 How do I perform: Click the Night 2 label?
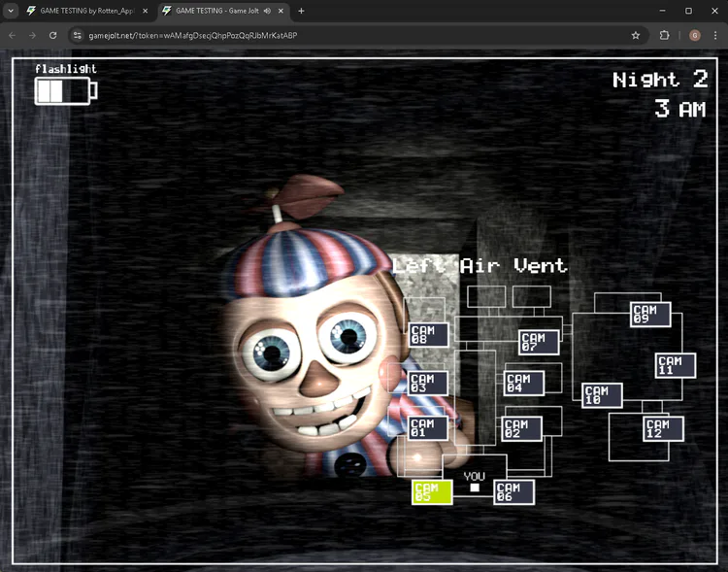click(x=660, y=80)
